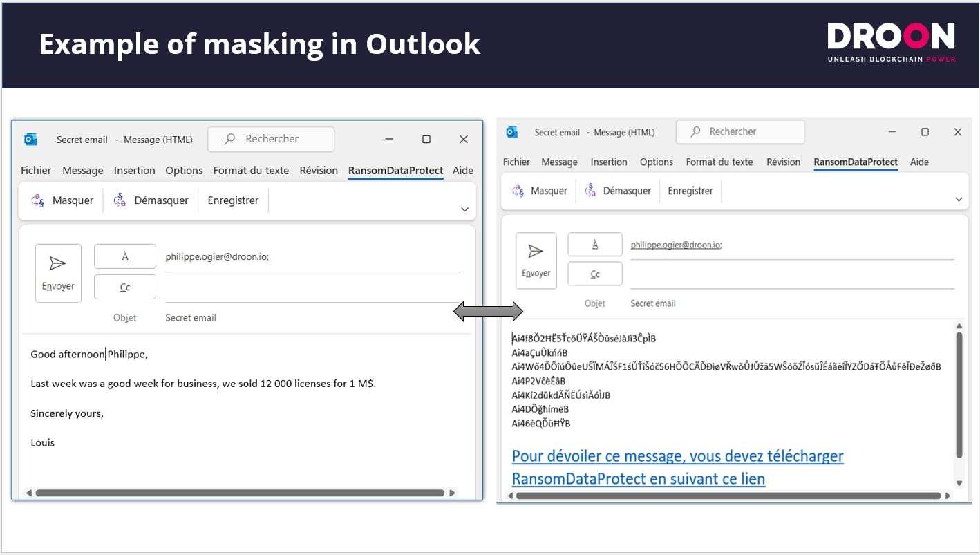The image size is (980, 555).
Task: Click the philippe.ogier@droon.io recipient in left window
Action: [x=217, y=256]
